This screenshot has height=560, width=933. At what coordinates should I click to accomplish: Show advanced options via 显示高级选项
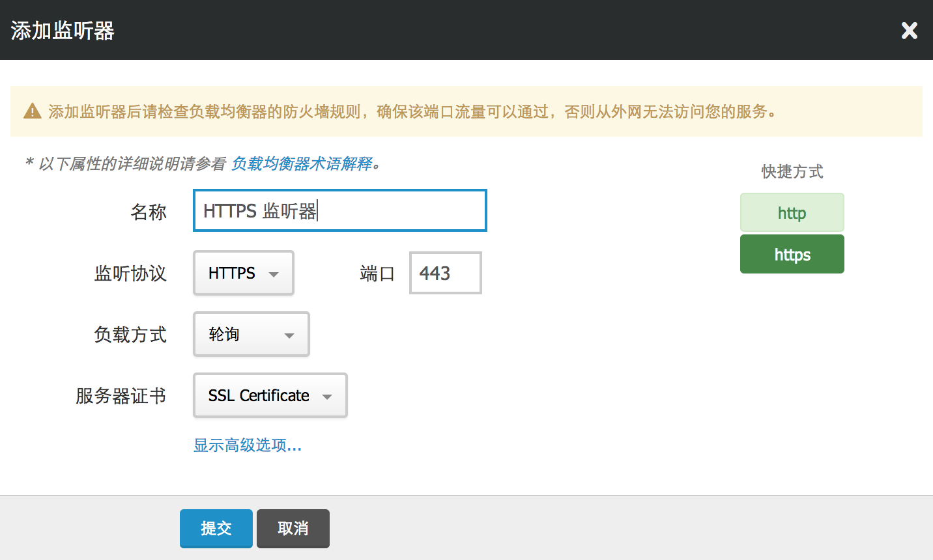point(248,445)
